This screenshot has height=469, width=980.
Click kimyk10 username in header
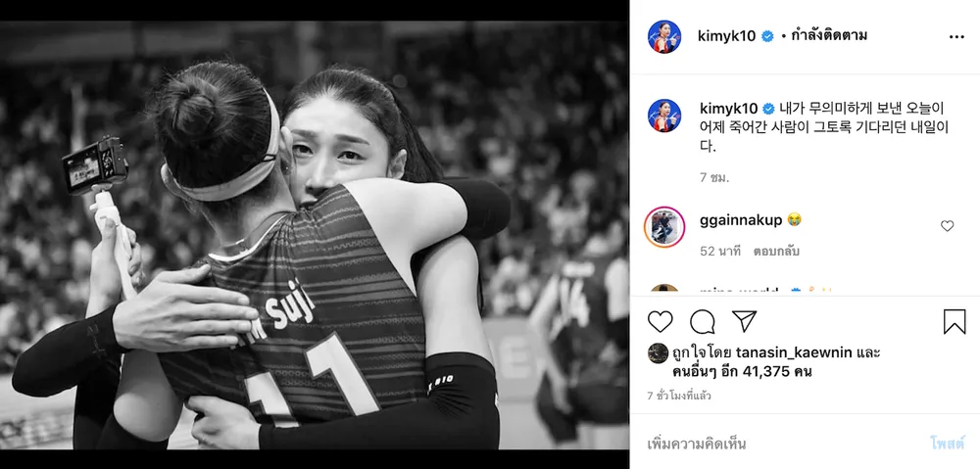727,36
